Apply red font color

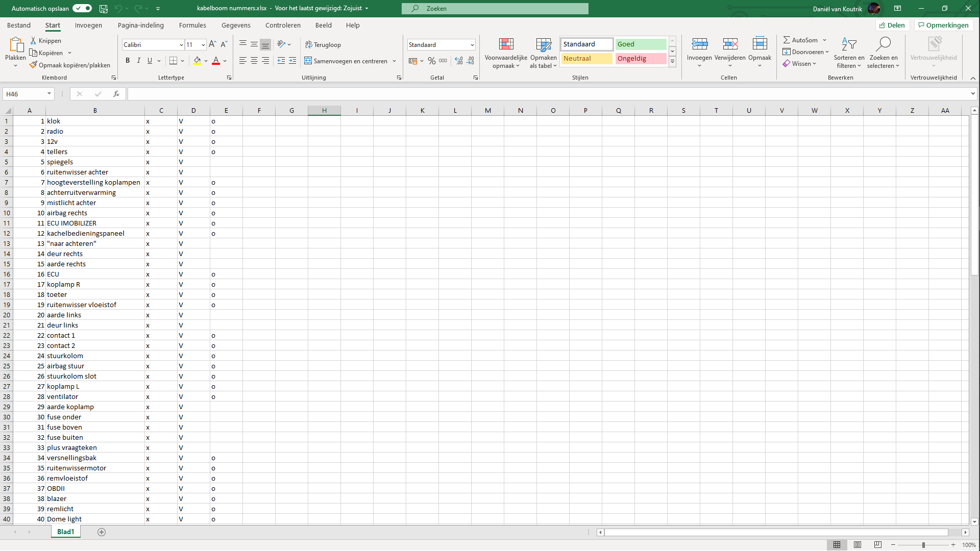(x=216, y=61)
